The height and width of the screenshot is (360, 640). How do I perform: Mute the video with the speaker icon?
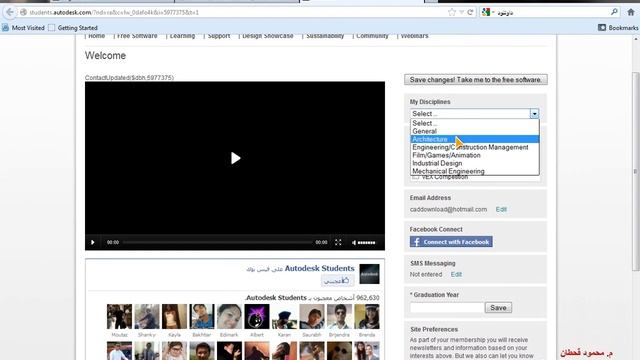[x=353, y=242]
